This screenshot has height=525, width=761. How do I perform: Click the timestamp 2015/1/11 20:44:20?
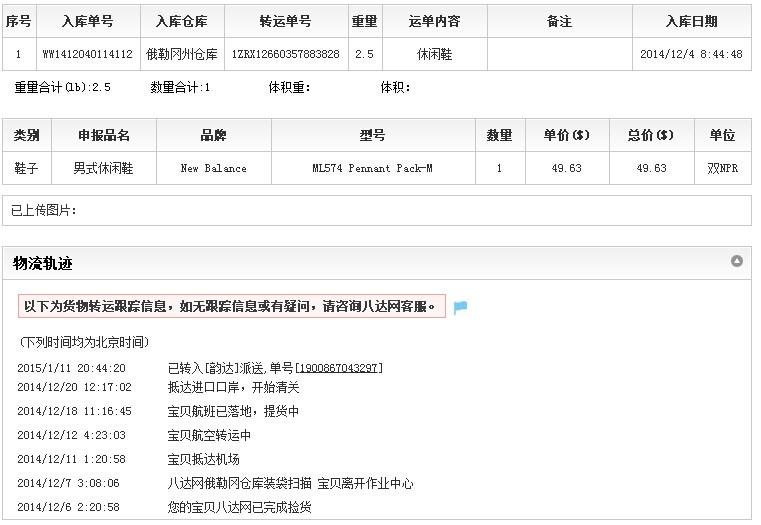[x=71, y=368]
